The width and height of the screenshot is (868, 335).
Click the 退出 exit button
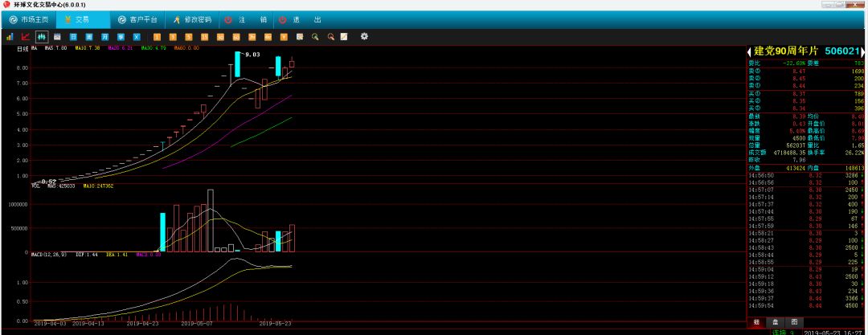300,20
